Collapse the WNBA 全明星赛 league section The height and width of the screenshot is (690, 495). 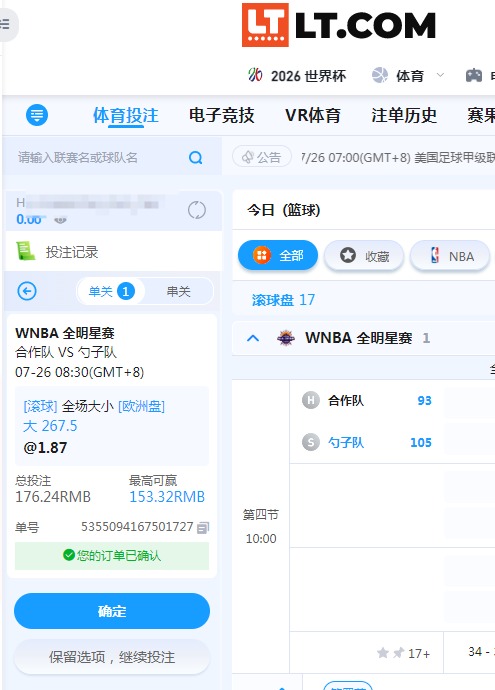coord(253,338)
